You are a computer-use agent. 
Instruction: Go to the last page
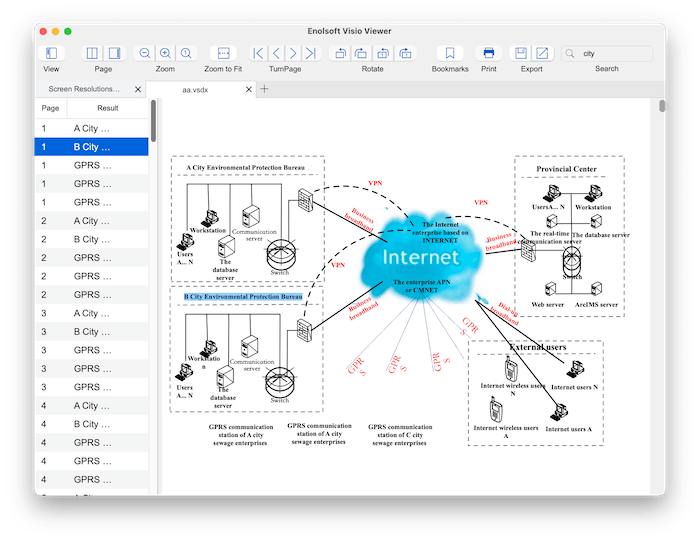click(x=310, y=53)
